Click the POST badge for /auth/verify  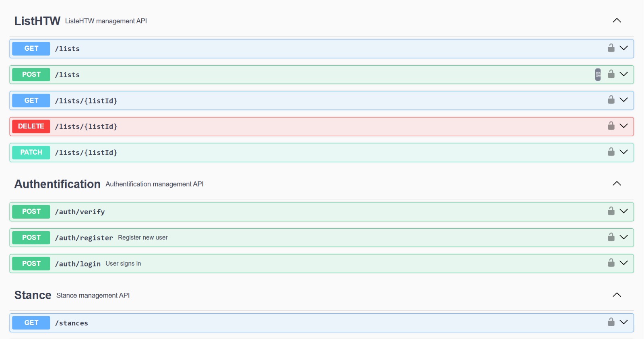point(31,211)
